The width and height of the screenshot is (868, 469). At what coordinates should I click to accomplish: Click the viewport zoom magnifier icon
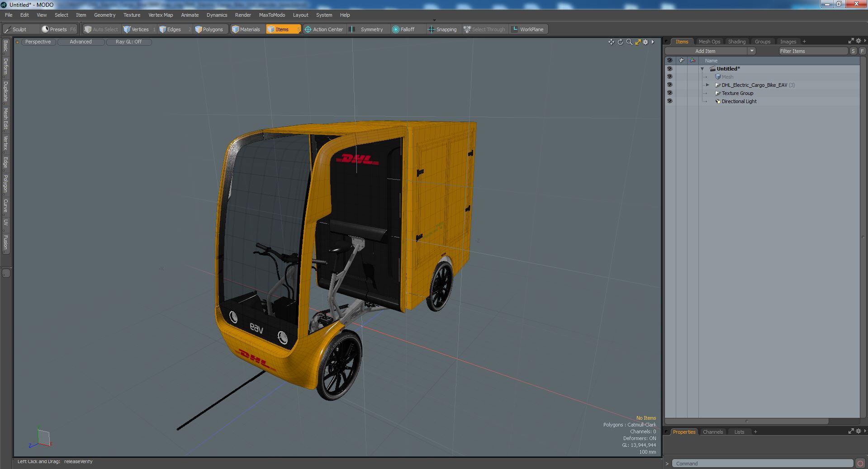629,42
